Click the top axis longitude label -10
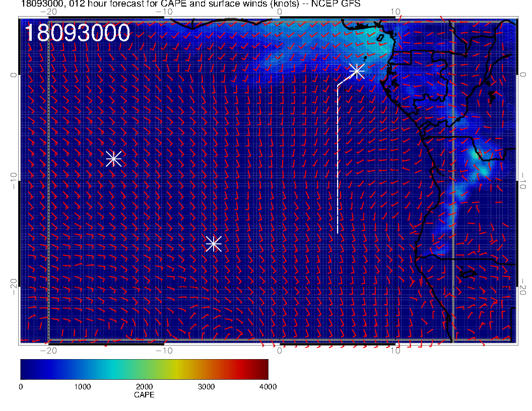The width and height of the screenshot is (532, 411). [164, 12]
